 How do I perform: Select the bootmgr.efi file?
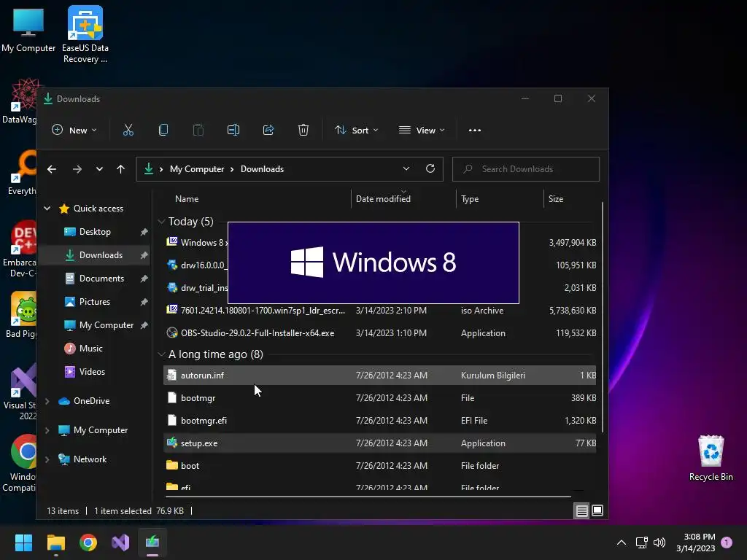point(379,421)
